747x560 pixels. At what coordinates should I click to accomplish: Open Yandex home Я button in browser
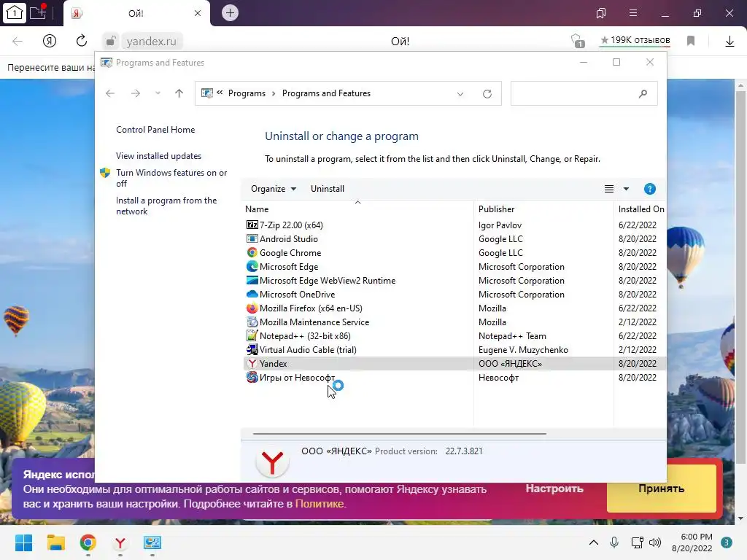50,41
